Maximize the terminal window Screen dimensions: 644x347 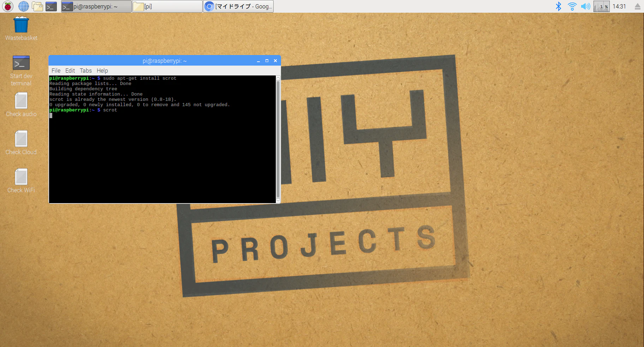point(267,61)
